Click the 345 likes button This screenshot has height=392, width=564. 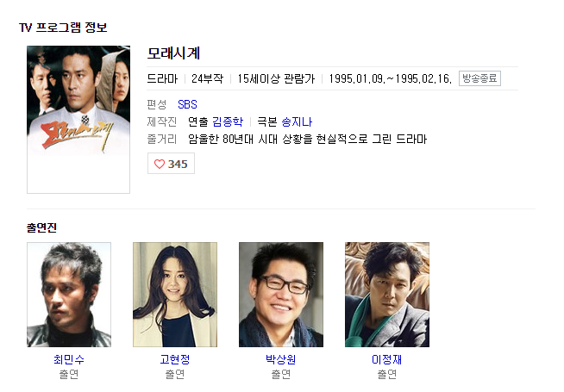172,164
